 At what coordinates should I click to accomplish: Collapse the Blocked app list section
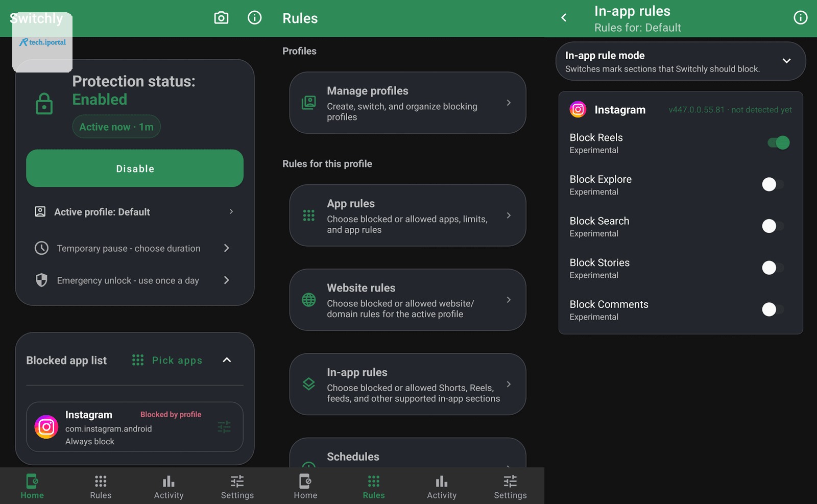tap(227, 360)
